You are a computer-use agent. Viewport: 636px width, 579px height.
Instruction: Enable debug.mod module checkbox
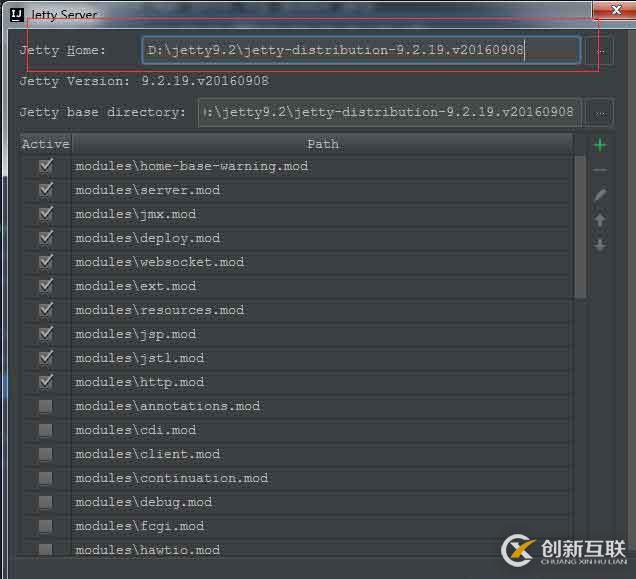pos(45,502)
